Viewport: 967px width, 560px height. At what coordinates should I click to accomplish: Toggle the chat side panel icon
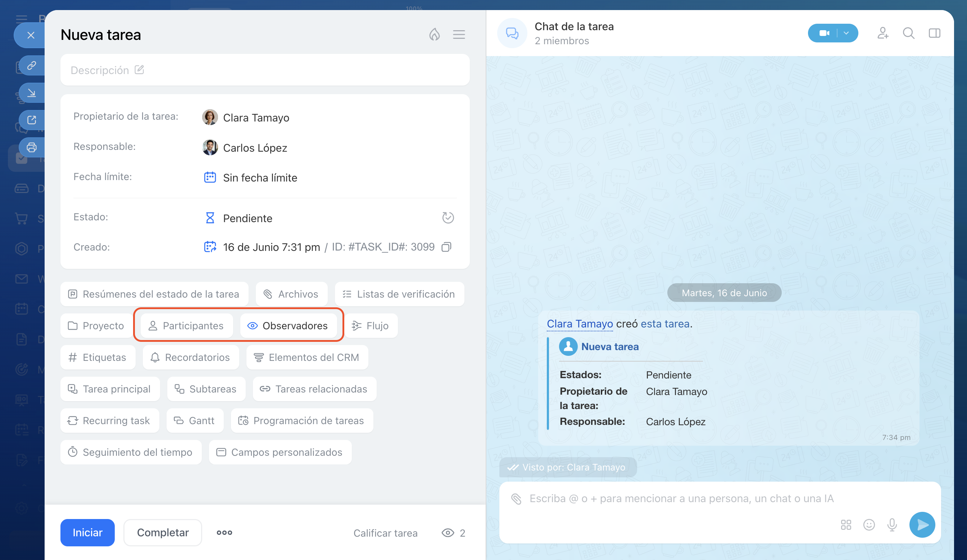934,33
